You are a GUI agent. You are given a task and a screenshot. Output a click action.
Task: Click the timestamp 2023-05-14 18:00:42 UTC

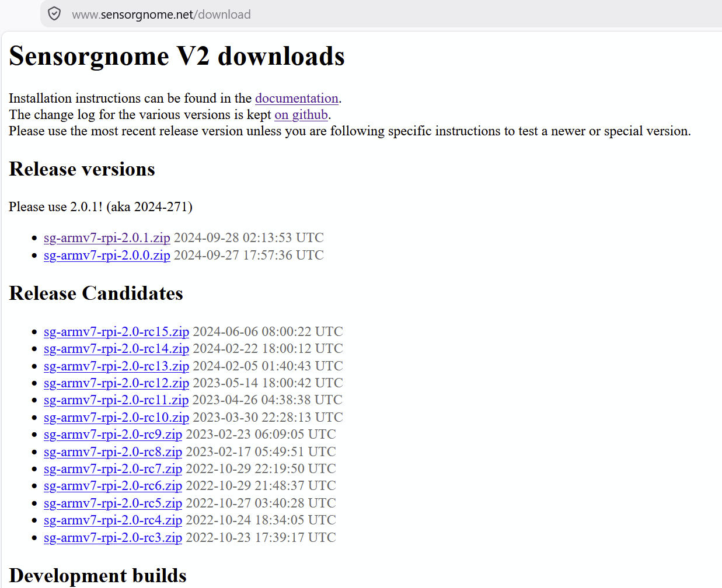coord(268,383)
